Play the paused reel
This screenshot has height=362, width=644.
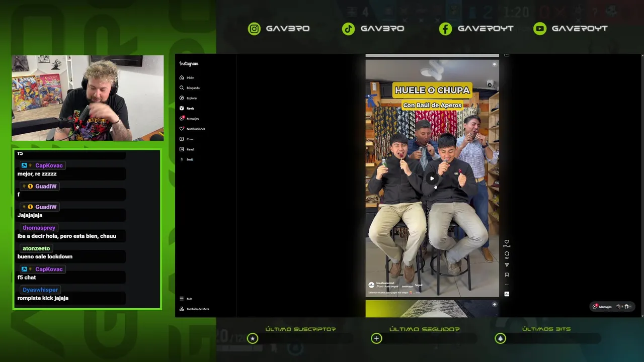[x=432, y=178]
